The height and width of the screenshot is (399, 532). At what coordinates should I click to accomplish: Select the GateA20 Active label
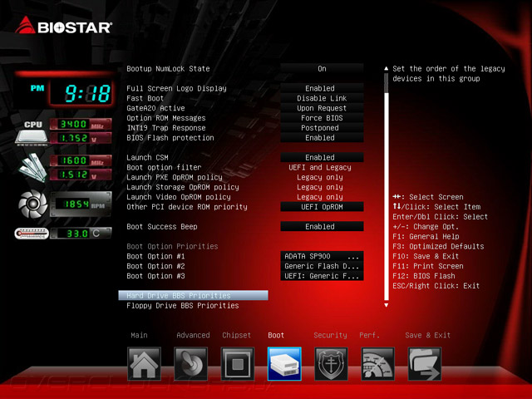[x=155, y=108]
